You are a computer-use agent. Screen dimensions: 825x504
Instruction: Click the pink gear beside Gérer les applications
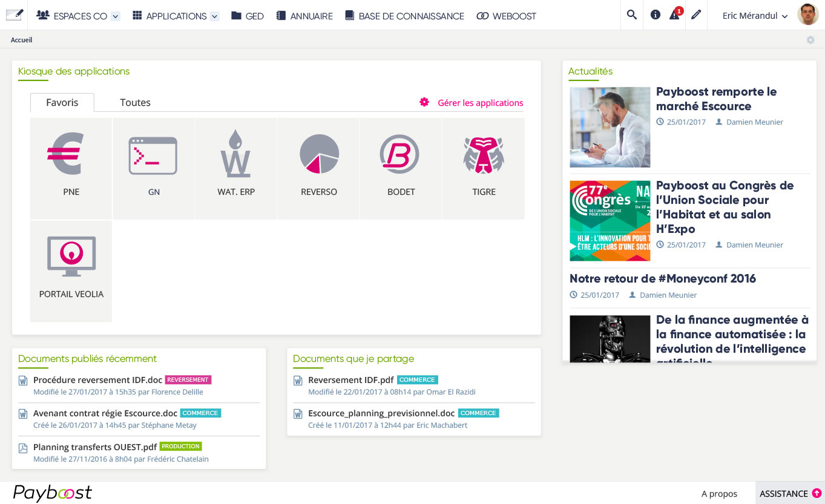tap(424, 102)
